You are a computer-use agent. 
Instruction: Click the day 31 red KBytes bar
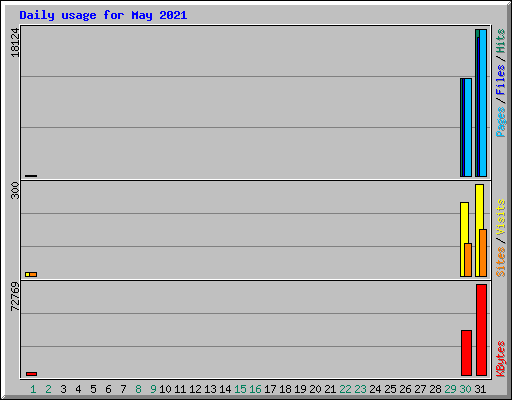coord(481,330)
